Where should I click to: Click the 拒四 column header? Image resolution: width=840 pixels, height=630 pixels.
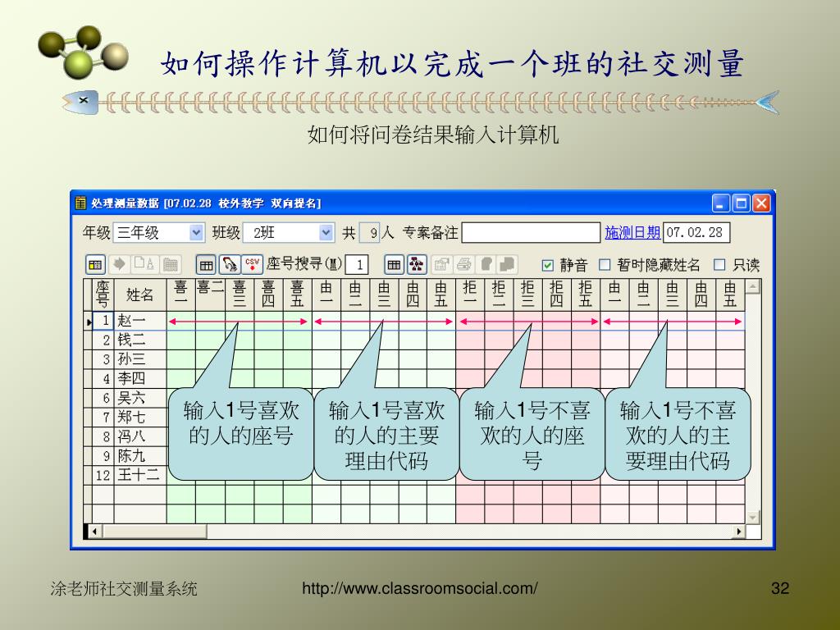pos(557,294)
